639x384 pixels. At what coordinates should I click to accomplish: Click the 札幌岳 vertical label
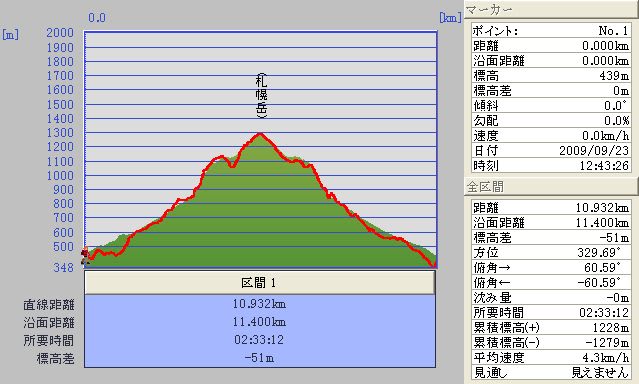(261, 96)
